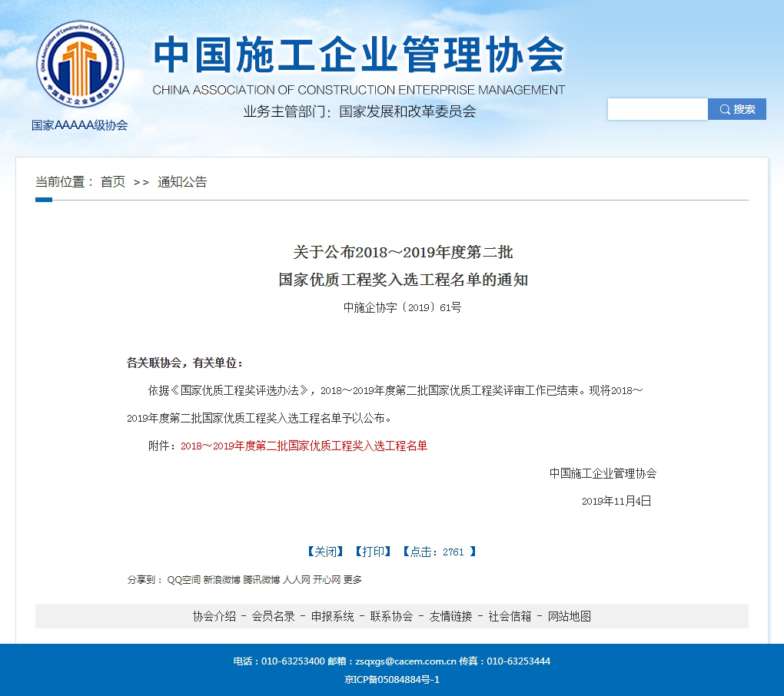
Task: Click the 点击：2761 counter text
Action: click(439, 552)
